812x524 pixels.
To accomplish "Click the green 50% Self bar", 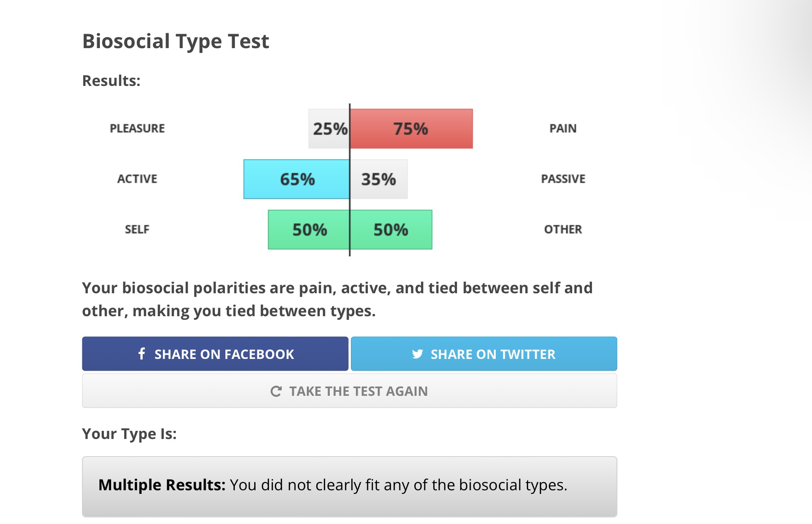I will click(309, 229).
